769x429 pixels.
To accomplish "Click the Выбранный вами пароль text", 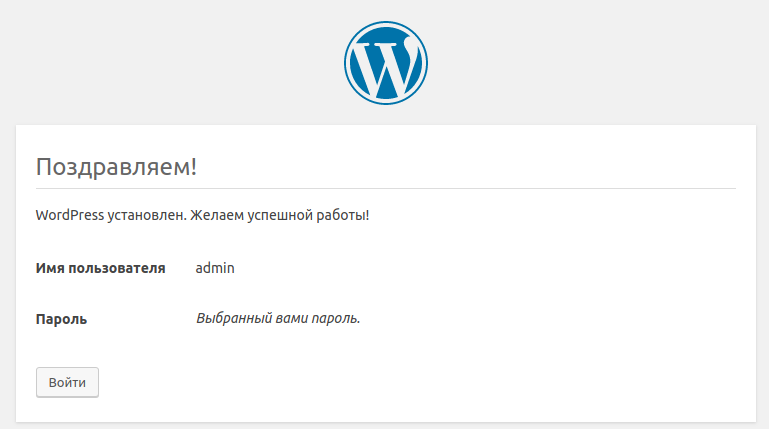I will (278, 319).
